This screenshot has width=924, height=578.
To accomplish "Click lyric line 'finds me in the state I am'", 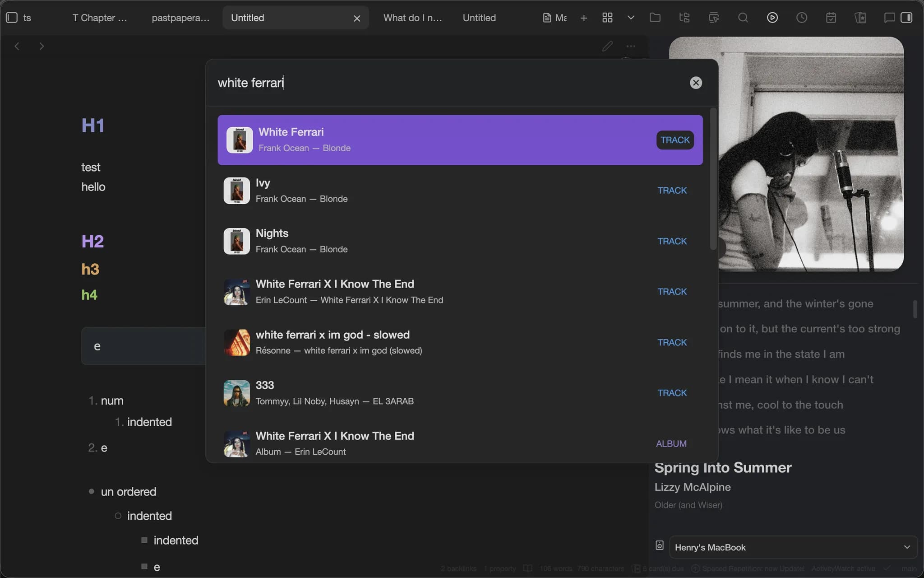I will (x=781, y=354).
